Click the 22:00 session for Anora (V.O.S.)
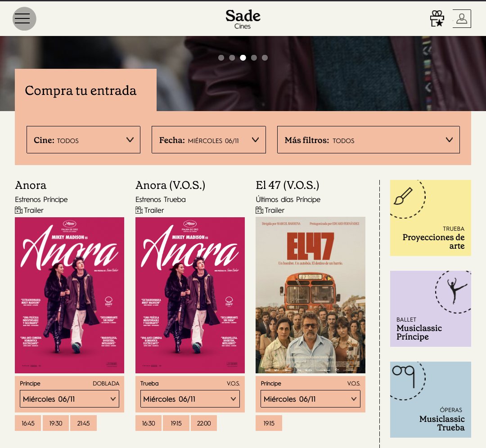The image size is (486, 448). pos(203,423)
